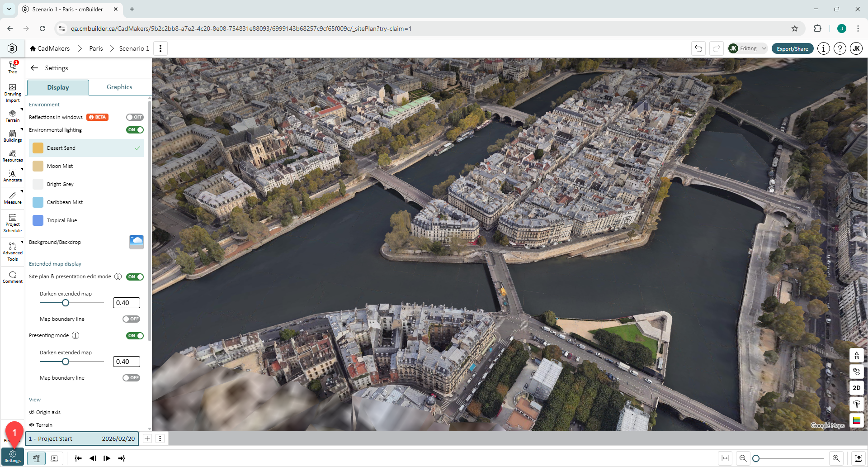
Task: Click the undo arrow icon
Action: (x=698, y=48)
